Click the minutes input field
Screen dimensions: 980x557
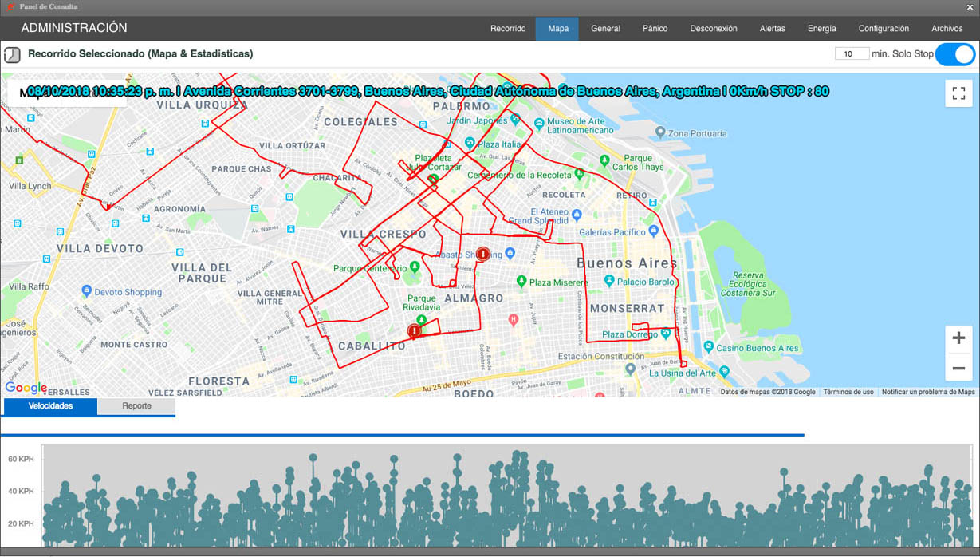852,54
